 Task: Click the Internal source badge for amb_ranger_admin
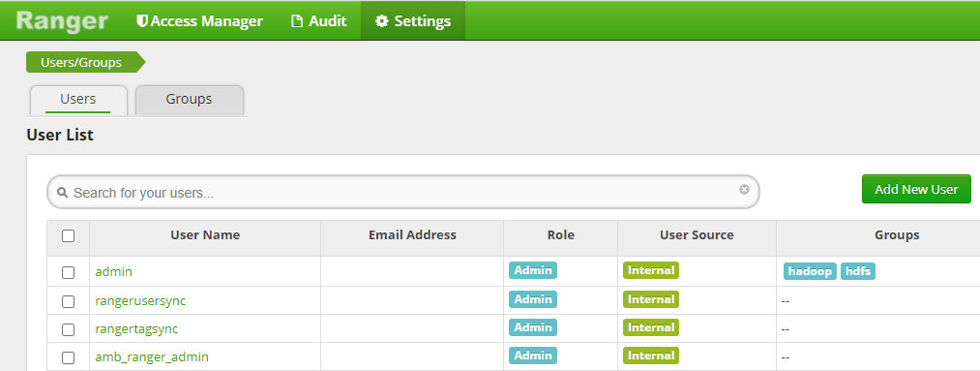point(651,356)
